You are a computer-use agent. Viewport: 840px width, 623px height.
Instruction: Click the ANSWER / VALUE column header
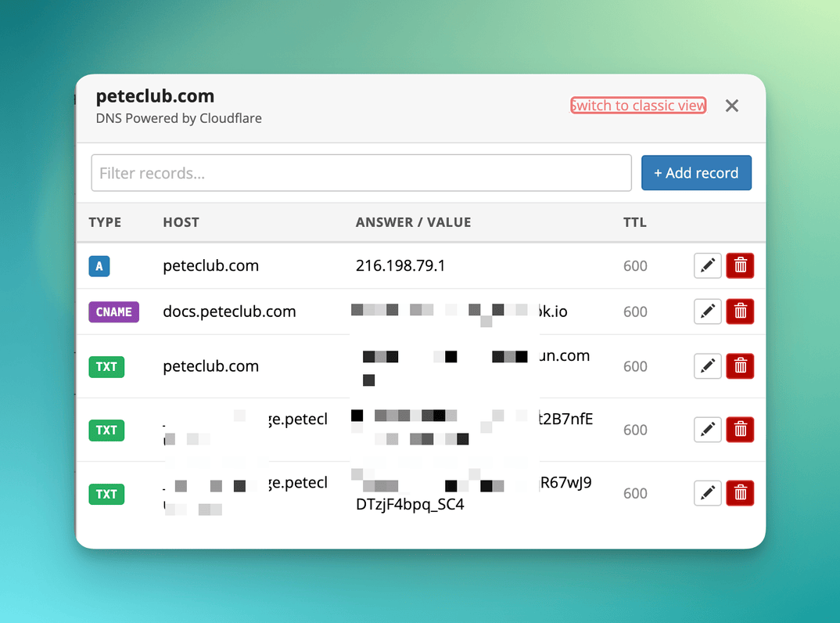(x=413, y=222)
